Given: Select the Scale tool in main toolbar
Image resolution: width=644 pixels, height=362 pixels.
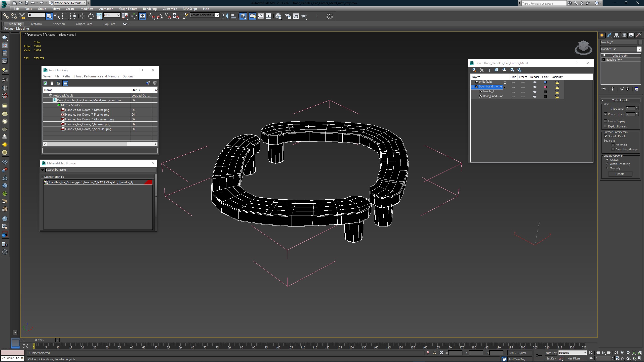Looking at the screenshot, I should (x=99, y=16).
